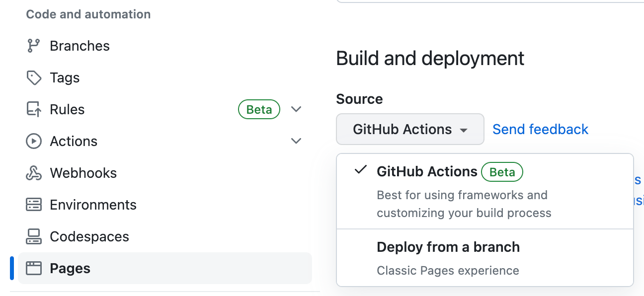This screenshot has height=296, width=644.
Task: Click the Environments panel icon
Action: click(x=33, y=205)
